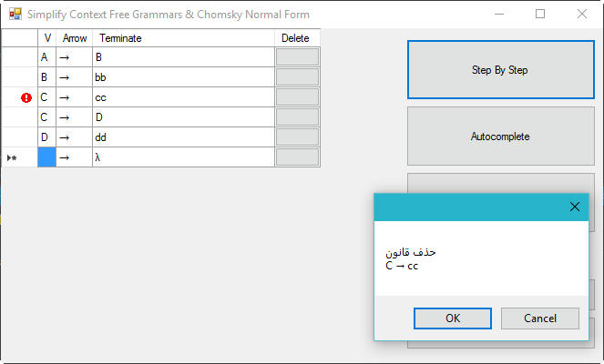Click the application icon in the title bar
This screenshot has width=604, height=364.
(15, 15)
